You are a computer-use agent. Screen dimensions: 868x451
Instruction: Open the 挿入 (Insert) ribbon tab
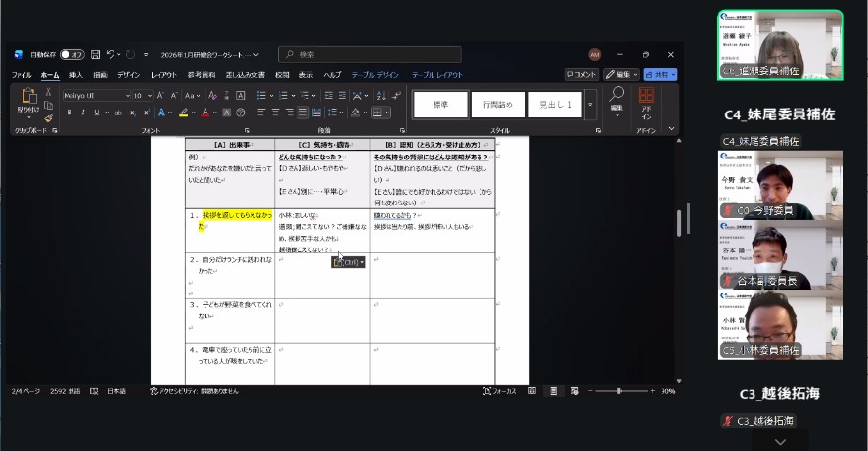pyautogui.click(x=75, y=74)
